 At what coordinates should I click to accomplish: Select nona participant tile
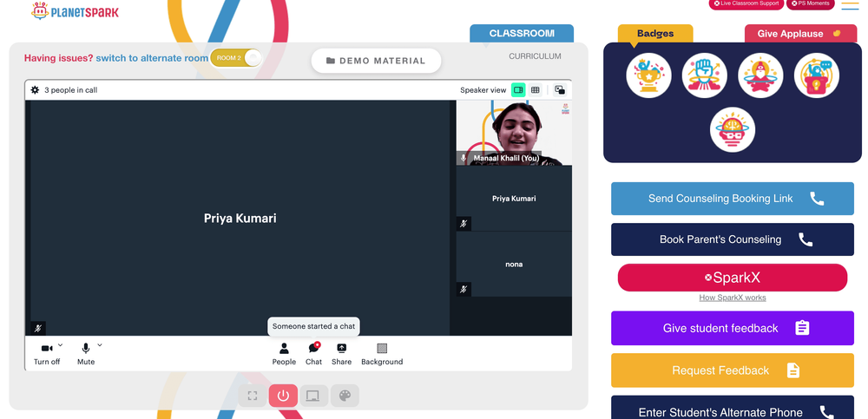point(514,264)
